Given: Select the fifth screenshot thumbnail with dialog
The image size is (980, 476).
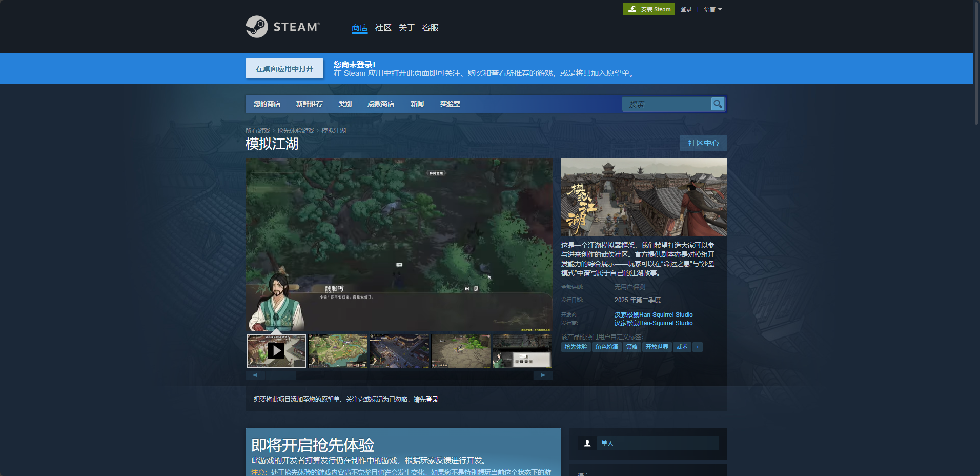Looking at the screenshot, I should click(x=522, y=351).
